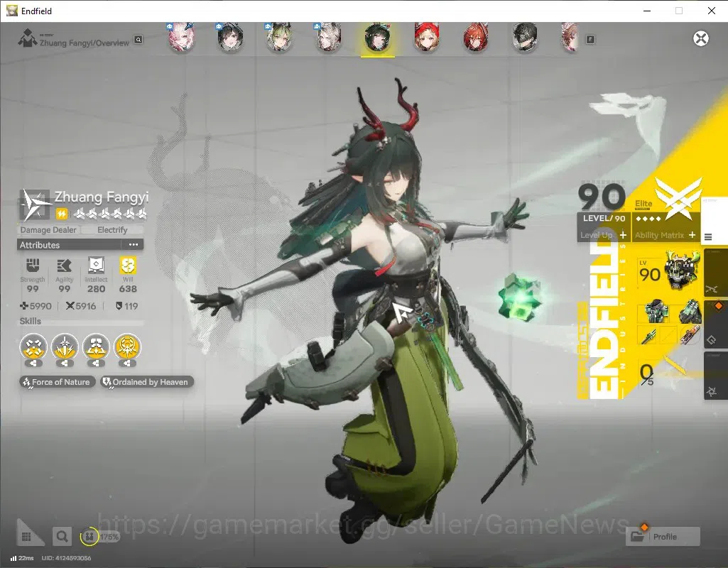Click the E key hint after the portraits
728x568 pixels.
[x=590, y=40]
